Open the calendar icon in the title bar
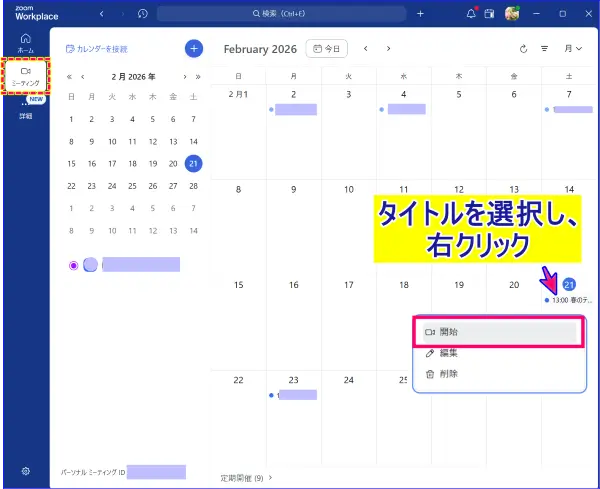Viewport: 600px width, 489px height. click(x=489, y=14)
